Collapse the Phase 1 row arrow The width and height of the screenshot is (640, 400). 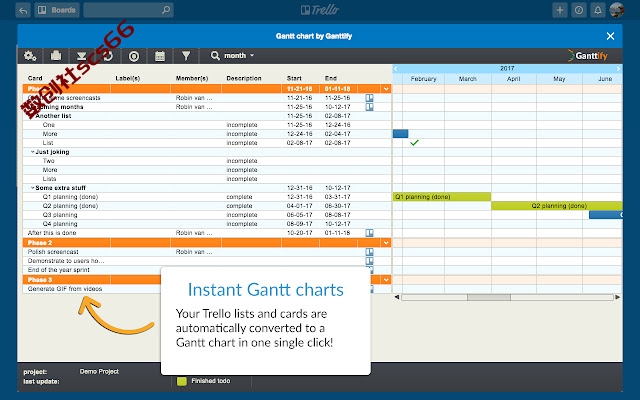[x=386, y=89]
